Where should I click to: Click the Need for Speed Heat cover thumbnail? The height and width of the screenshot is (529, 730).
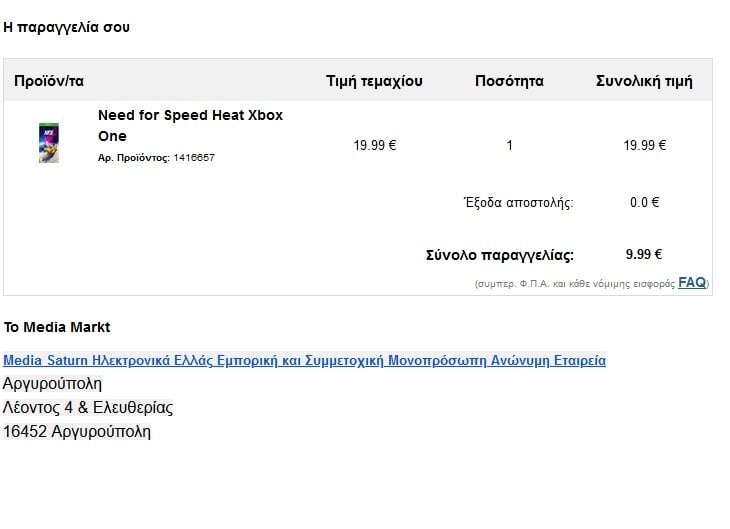pyautogui.click(x=48, y=143)
